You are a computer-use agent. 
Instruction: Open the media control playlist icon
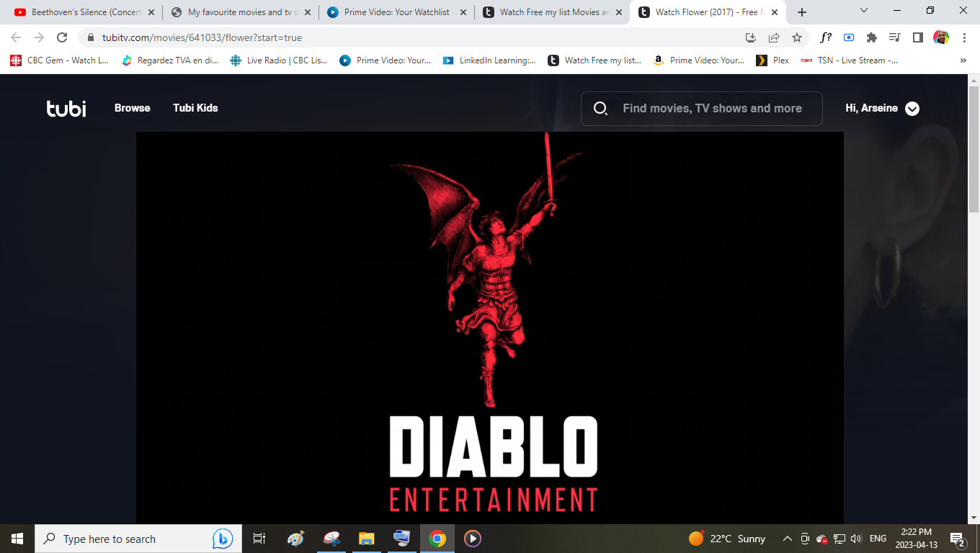click(895, 37)
